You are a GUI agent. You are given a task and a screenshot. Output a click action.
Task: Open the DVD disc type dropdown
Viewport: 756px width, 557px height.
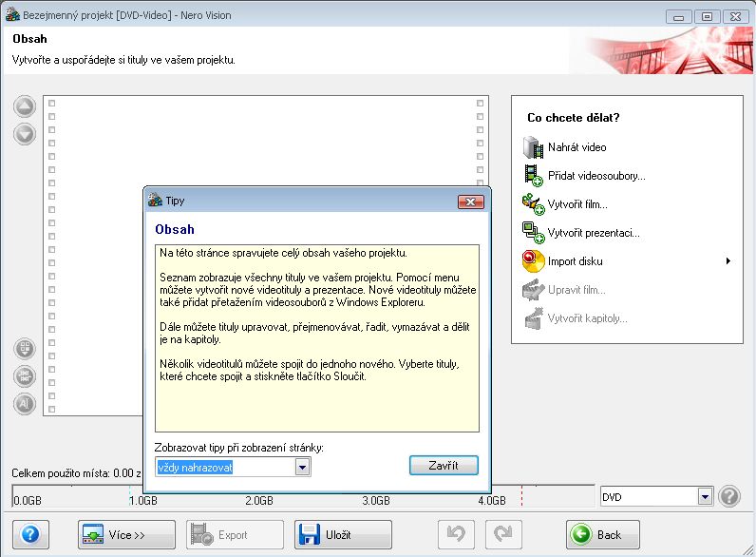(705, 496)
